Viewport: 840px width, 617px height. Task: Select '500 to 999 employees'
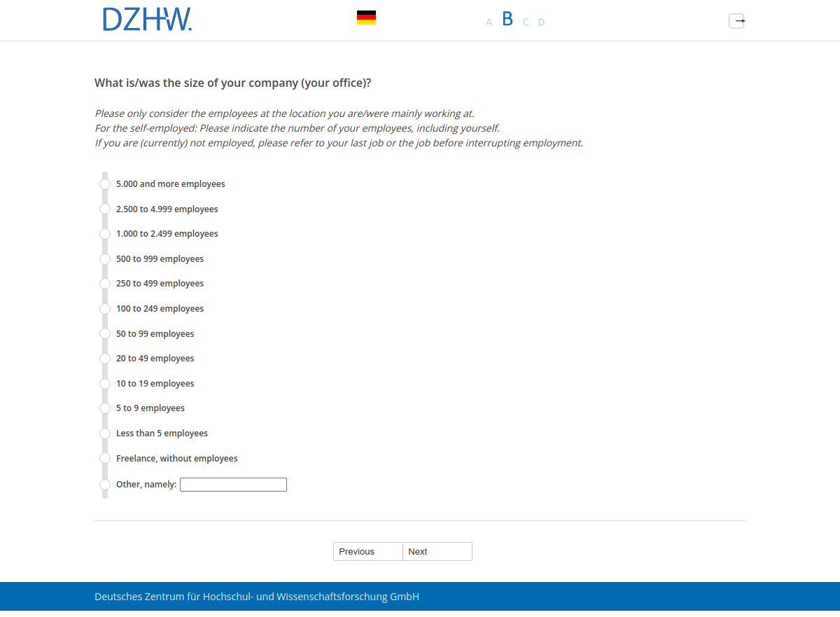[x=105, y=259]
